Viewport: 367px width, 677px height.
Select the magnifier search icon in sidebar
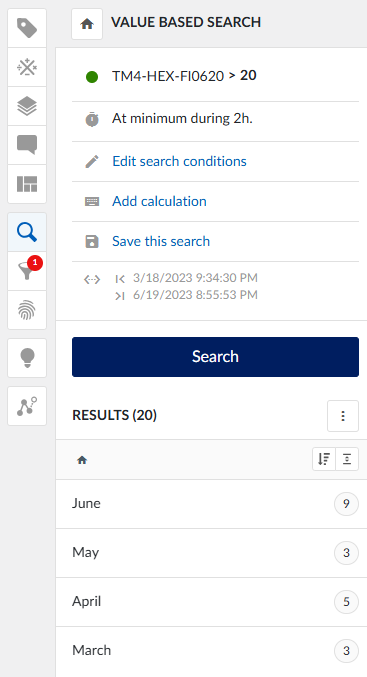click(27, 232)
